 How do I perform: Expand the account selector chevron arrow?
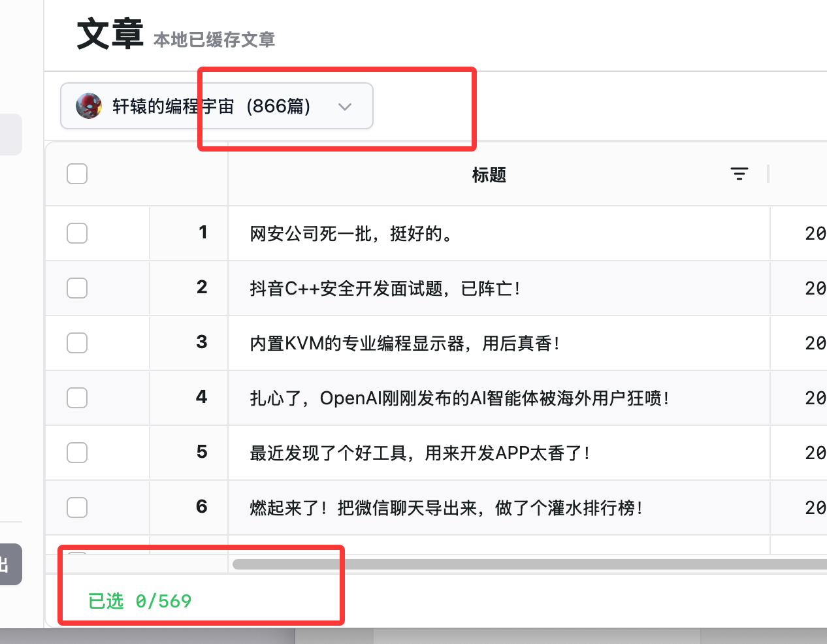point(345,106)
